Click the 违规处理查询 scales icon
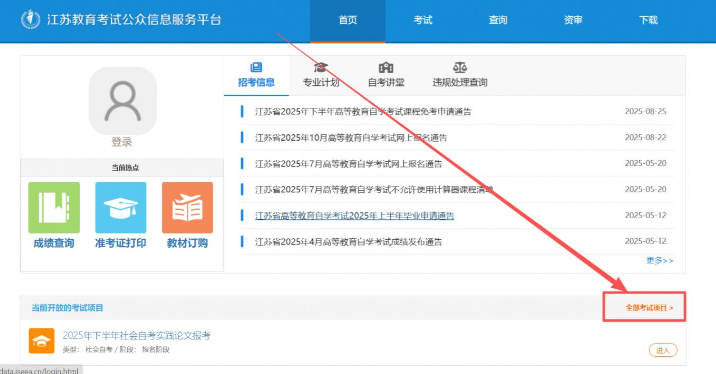 tap(460, 68)
